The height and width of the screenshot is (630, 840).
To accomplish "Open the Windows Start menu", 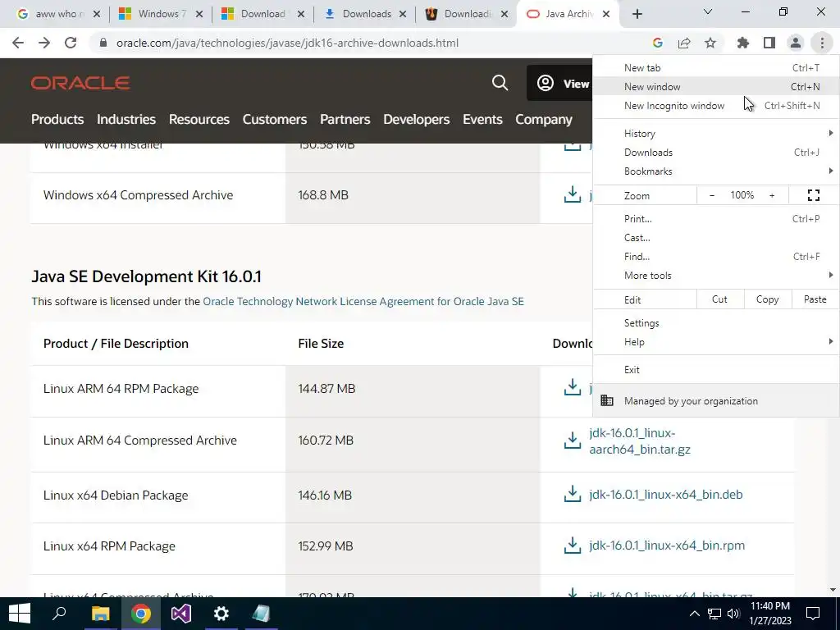I will click(20, 614).
